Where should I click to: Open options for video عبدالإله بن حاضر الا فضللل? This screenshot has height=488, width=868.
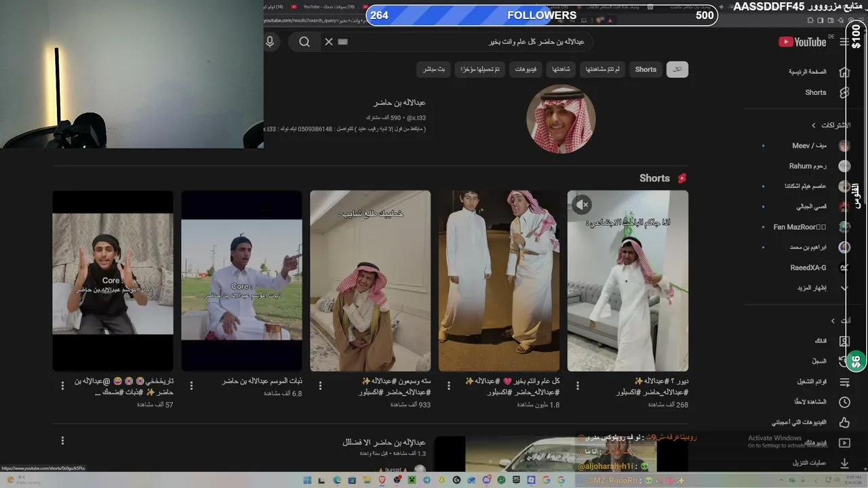pos(62,441)
